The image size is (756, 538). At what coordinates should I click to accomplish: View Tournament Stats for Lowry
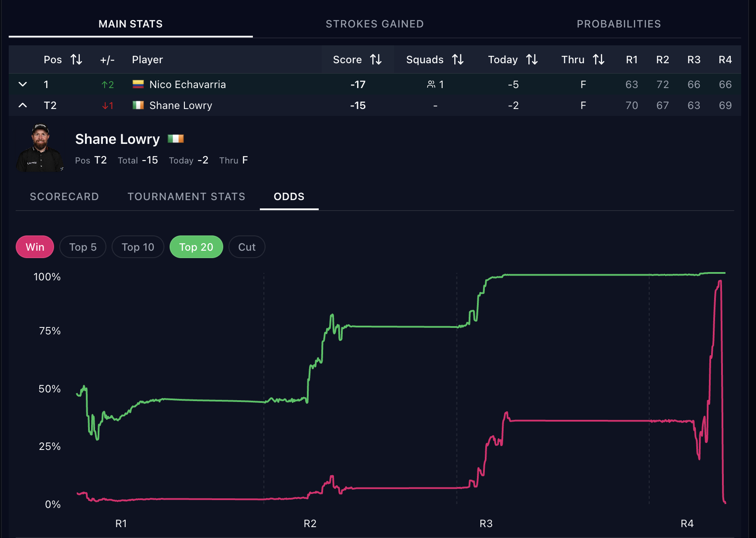[186, 197]
